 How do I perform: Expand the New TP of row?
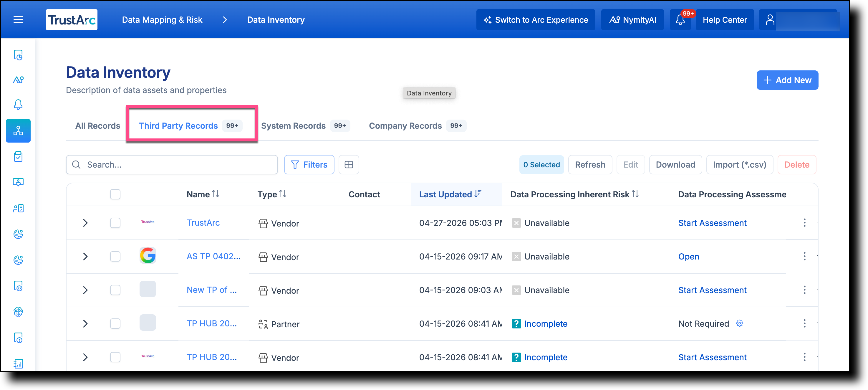[85, 290]
